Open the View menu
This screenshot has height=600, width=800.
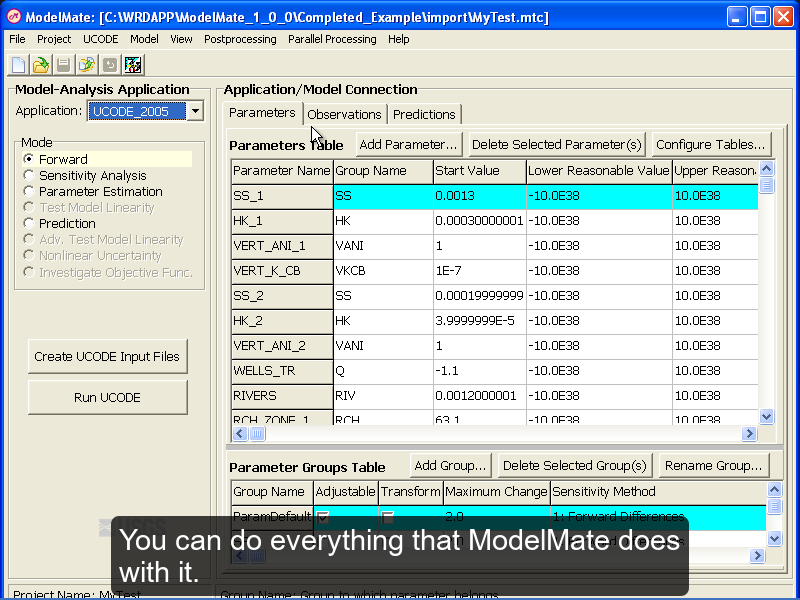[181, 39]
